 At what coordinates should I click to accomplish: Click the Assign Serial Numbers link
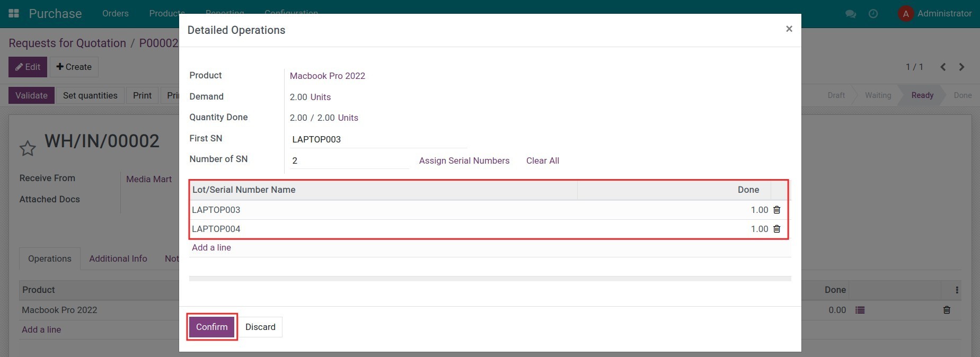464,160
